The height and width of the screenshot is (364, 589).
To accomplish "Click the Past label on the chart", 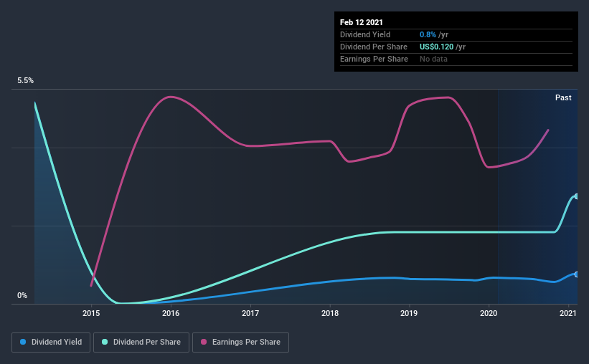I will tap(563, 97).
